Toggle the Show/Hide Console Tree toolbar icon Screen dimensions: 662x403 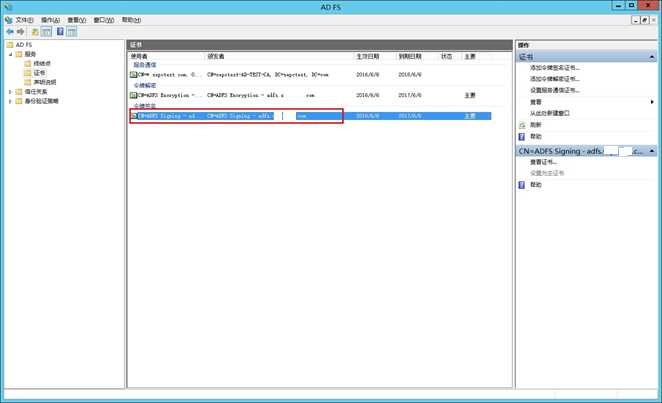[x=46, y=32]
